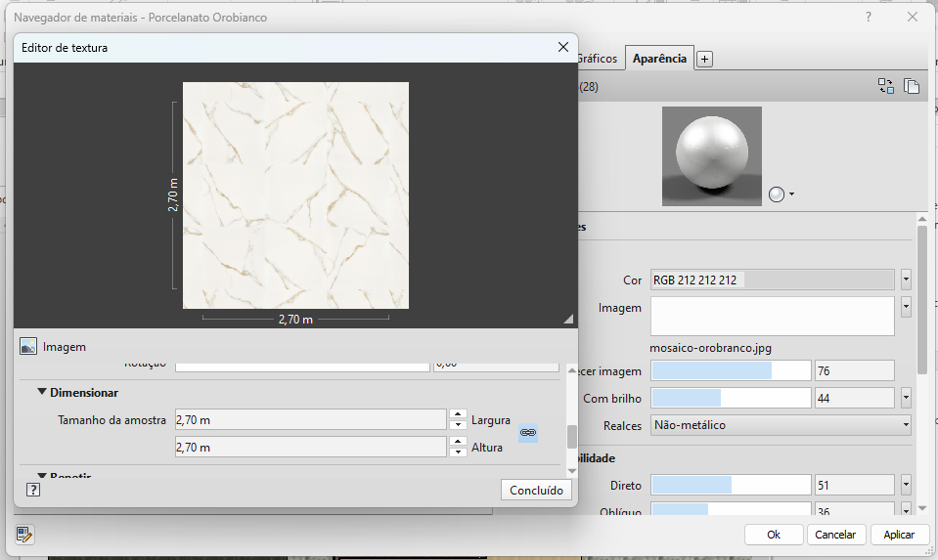This screenshot has width=938, height=560.
Task: Click the appearance panel vertical scrollbar
Action: tap(921, 299)
